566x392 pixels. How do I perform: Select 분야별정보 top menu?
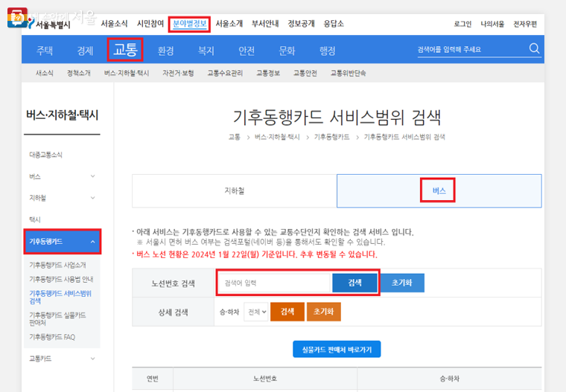click(189, 24)
